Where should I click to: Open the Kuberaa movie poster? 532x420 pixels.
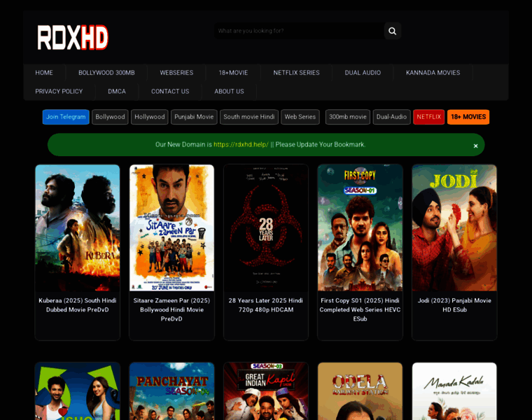point(78,227)
